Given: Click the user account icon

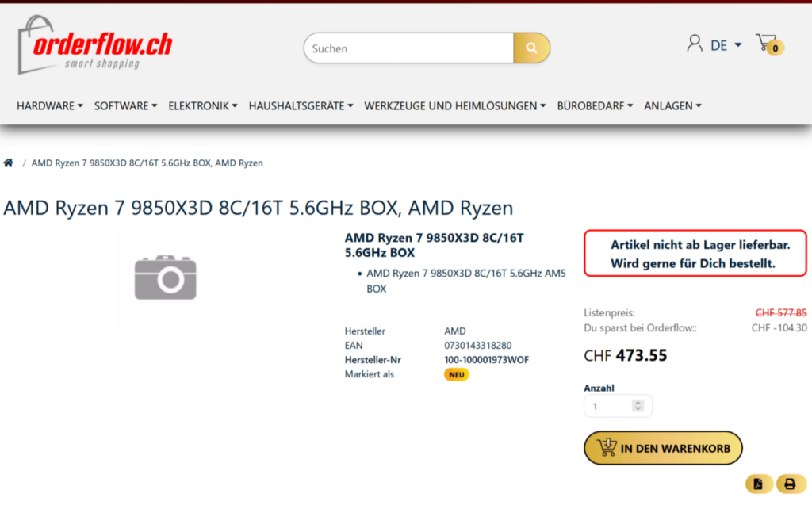Looking at the screenshot, I should click(x=694, y=44).
